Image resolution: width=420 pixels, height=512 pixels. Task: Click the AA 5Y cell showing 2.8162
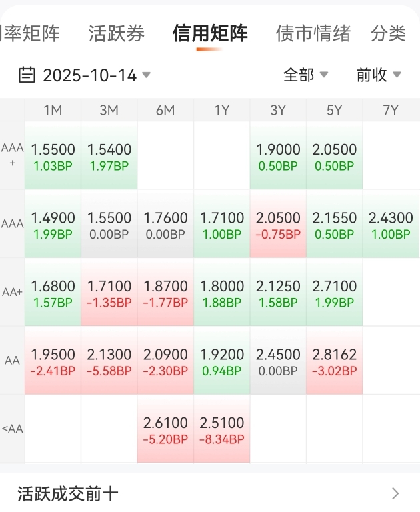coord(335,361)
